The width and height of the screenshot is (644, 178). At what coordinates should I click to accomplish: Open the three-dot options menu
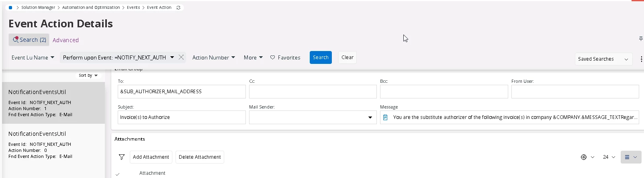641,59
